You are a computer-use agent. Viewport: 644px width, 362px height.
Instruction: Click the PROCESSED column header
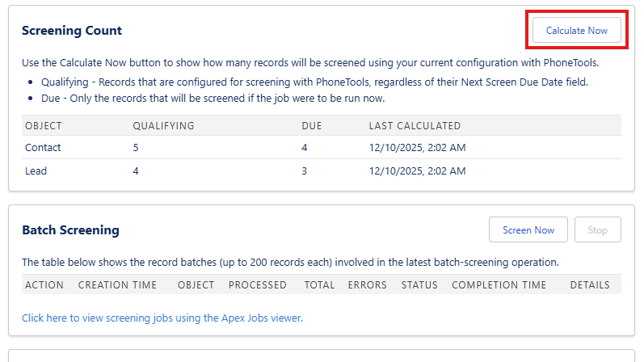coord(258,285)
